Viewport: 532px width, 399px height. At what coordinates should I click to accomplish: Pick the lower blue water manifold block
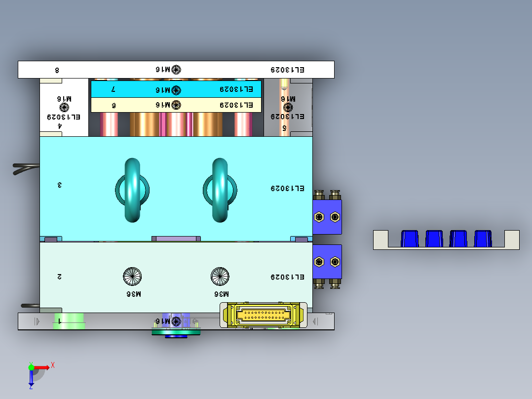click(327, 262)
